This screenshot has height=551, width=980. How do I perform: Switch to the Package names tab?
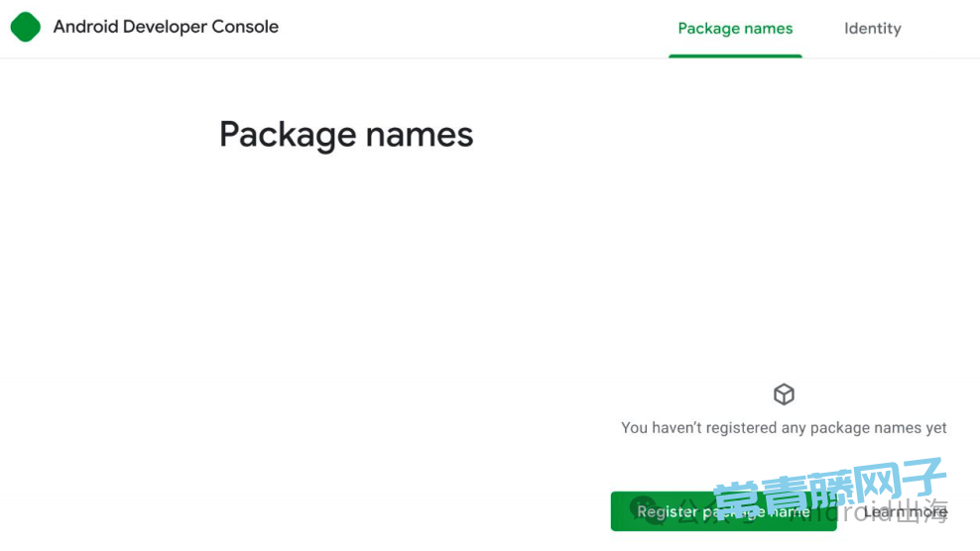pyautogui.click(x=735, y=28)
